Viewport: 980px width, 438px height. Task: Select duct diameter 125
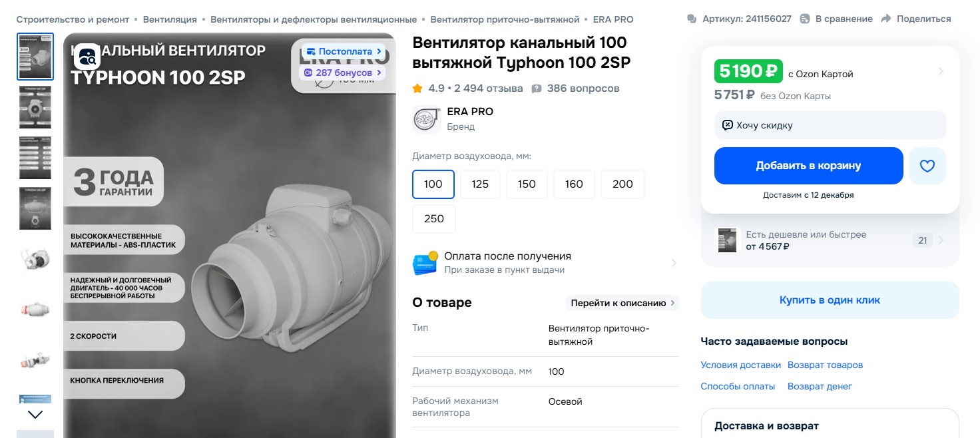coord(480,184)
